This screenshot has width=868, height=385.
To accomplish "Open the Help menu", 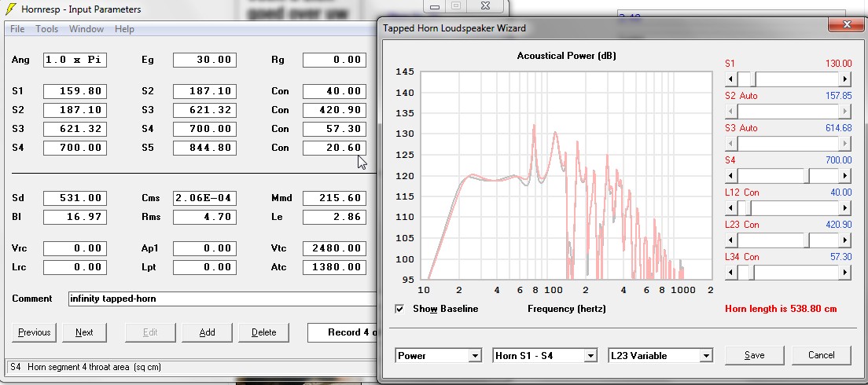I will coord(124,29).
